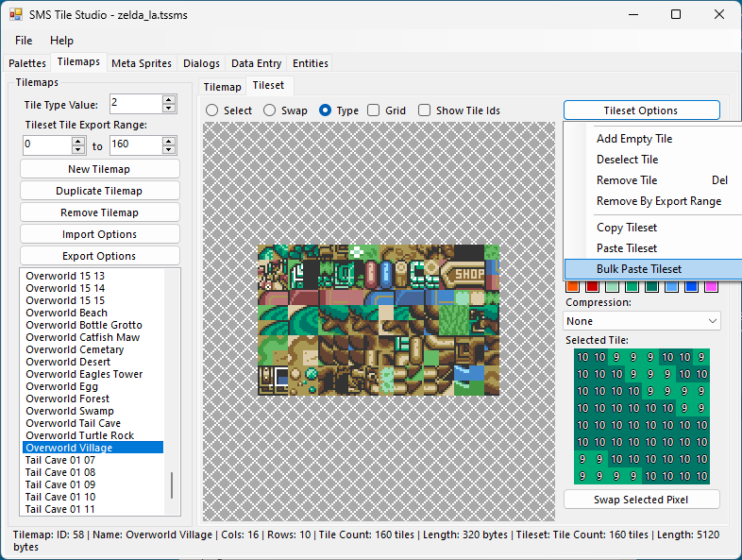742x560 pixels.
Task: Select the Tileset sub-tab
Action: click(268, 85)
